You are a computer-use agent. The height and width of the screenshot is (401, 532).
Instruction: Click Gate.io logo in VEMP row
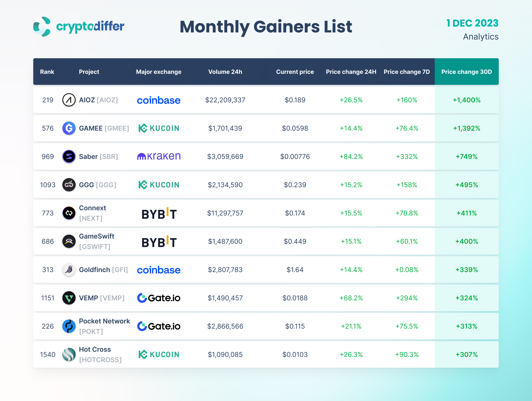[159, 298]
